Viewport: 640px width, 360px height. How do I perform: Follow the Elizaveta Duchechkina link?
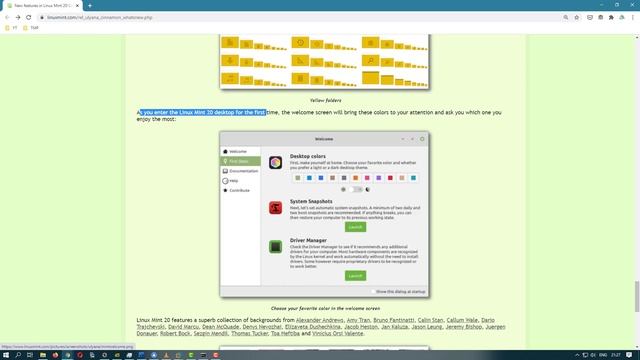click(x=313, y=327)
